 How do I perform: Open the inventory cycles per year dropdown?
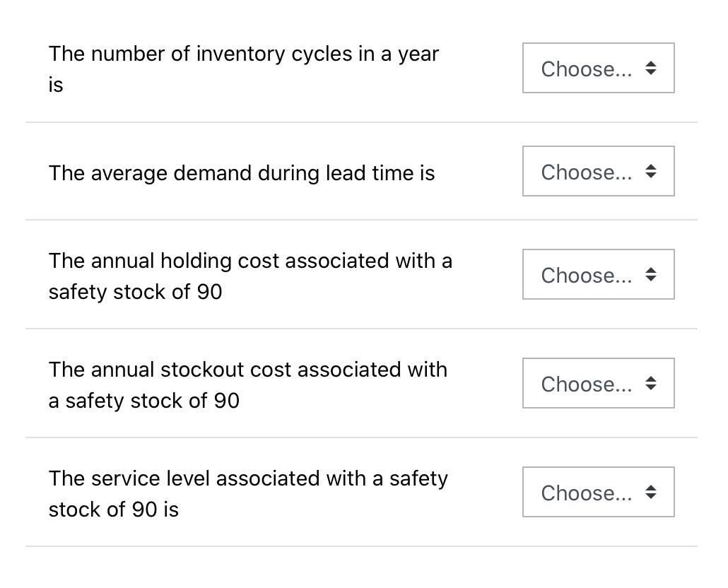(x=598, y=69)
